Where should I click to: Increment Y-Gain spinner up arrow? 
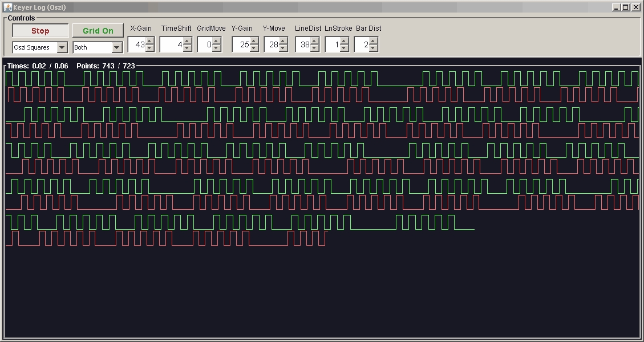[x=254, y=41]
